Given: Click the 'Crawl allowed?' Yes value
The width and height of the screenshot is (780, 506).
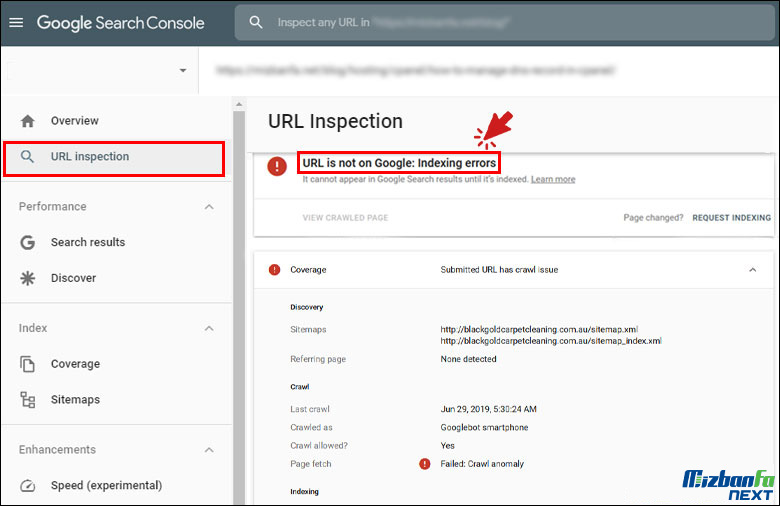Looking at the screenshot, I should (x=447, y=445).
